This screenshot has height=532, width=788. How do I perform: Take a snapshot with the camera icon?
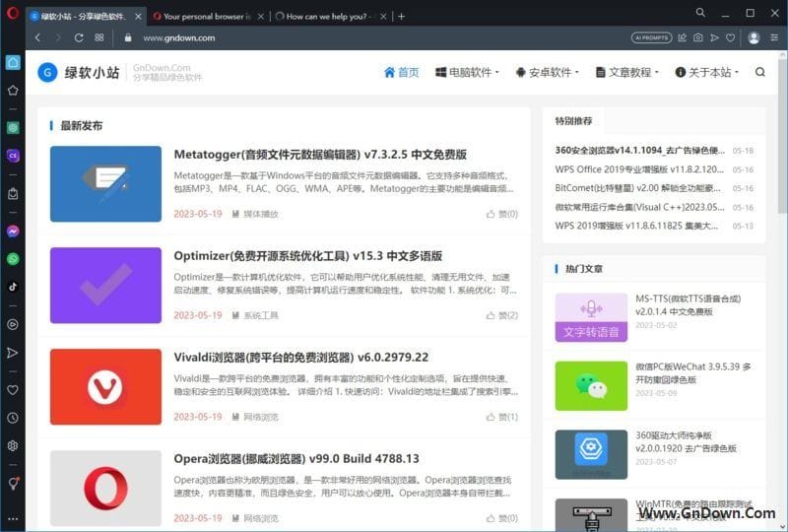coord(698,37)
